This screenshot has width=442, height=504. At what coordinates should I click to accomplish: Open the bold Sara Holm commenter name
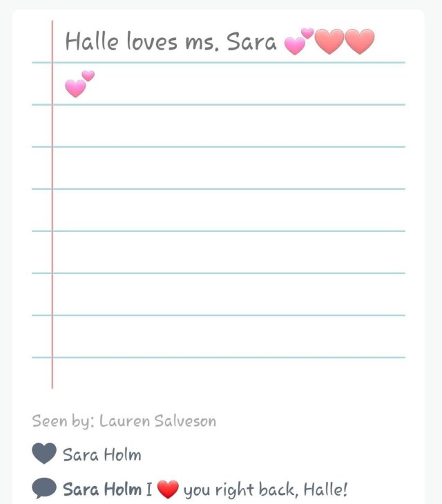pos(102,490)
